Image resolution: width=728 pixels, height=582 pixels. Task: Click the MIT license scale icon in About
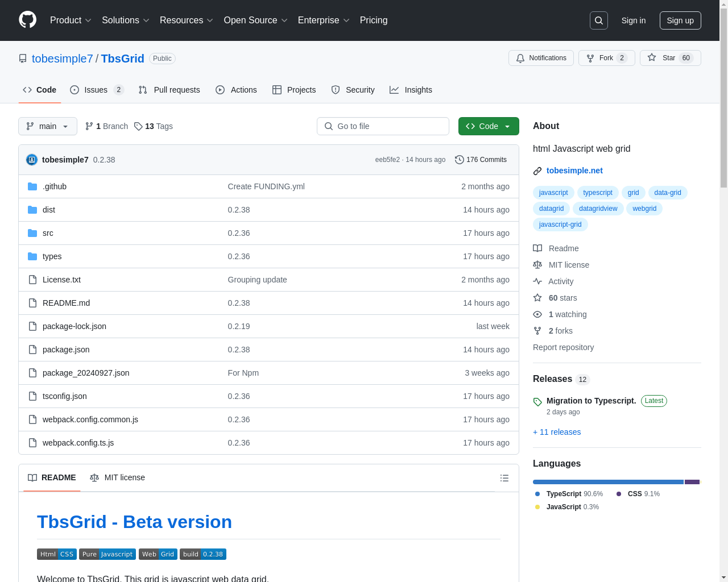tap(537, 265)
